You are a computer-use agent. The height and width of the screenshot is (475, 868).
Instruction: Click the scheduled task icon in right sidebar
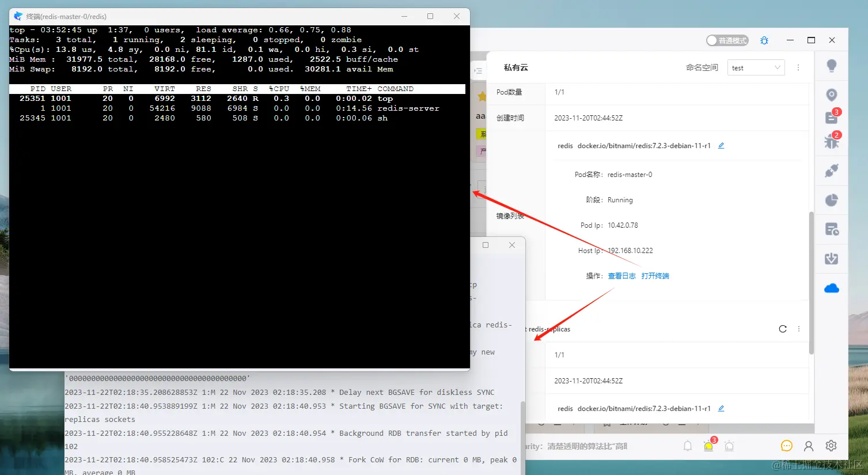click(x=832, y=229)
